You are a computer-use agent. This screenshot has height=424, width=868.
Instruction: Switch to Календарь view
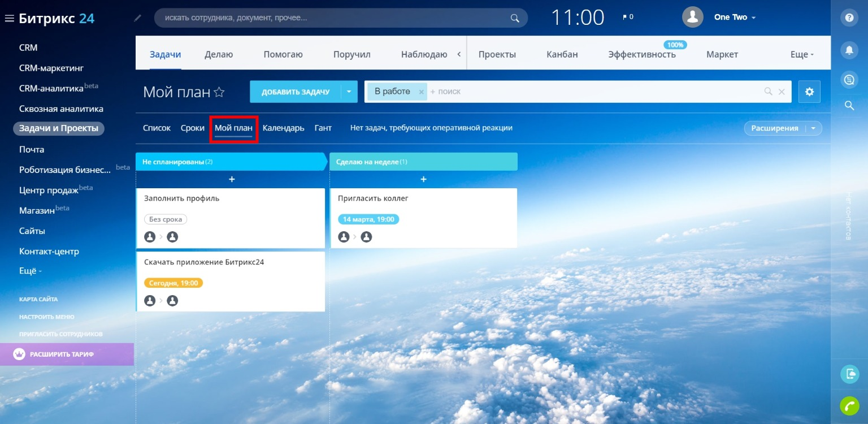pyautogui.click(x=284, y=128)
